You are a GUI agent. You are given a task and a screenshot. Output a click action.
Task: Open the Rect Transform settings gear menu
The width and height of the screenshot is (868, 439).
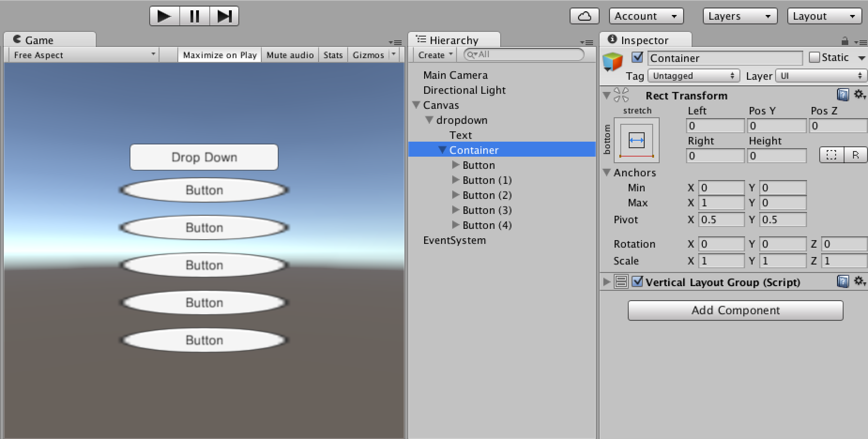(x=860, y=95)
